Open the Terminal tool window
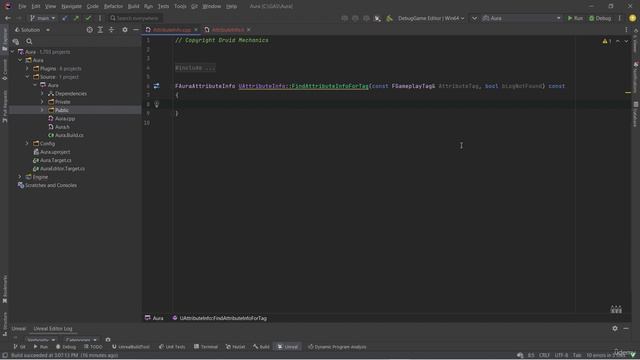This screenshot has width=640, height=360. coord(206,347)
